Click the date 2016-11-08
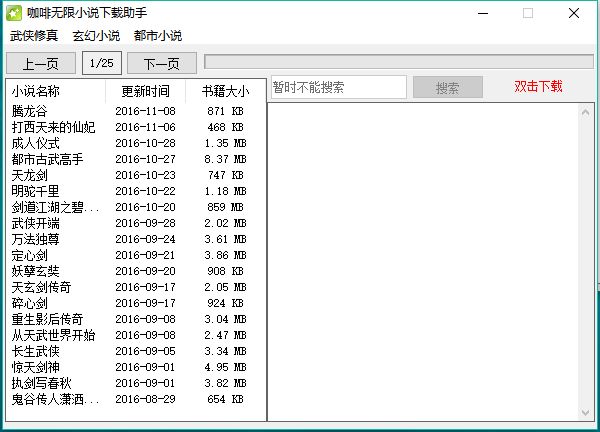600x432 pixels. (145, 111)
